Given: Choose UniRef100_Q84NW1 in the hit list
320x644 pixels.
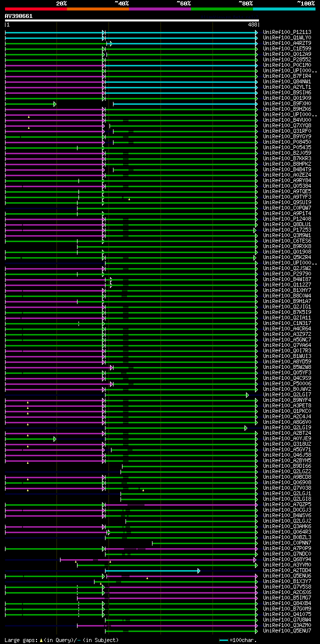Looking at the screenshot, I should point(287,81).
